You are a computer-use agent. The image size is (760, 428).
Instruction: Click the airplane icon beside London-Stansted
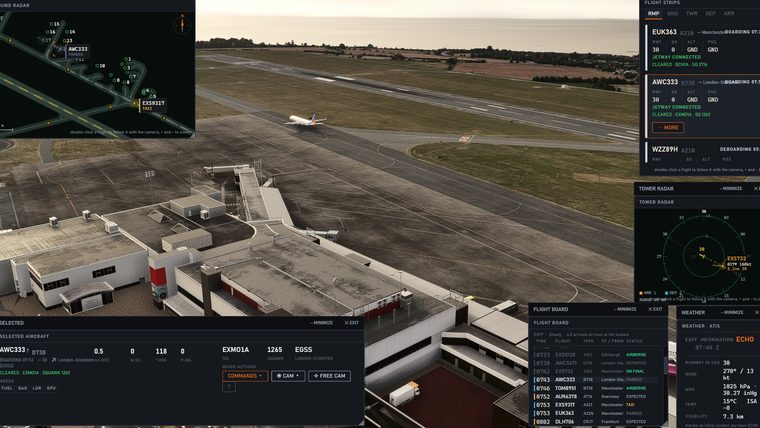[54, 360]
